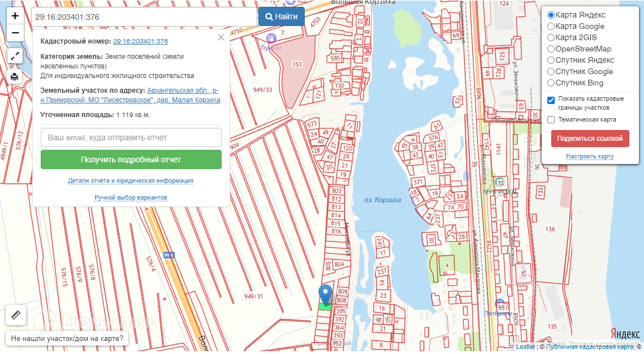Toggle fullscreen map view
This screenshot has width=644, height=354.
pyautogui.click(x=15, y=55)
